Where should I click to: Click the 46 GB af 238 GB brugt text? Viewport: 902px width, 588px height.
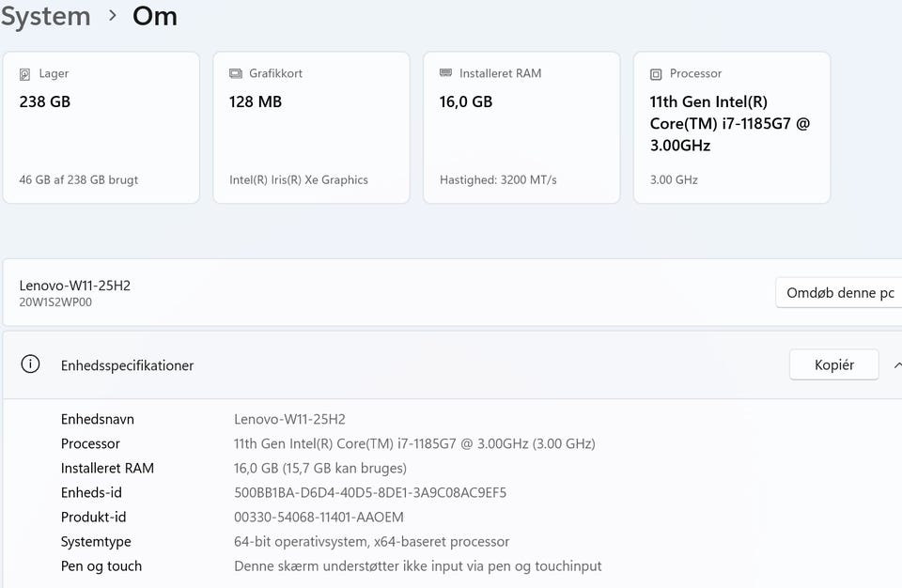79,179
